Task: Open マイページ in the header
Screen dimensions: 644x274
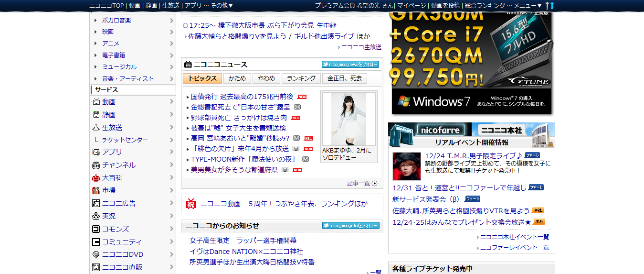Action: pyautogui.click(x=412, y=5)
